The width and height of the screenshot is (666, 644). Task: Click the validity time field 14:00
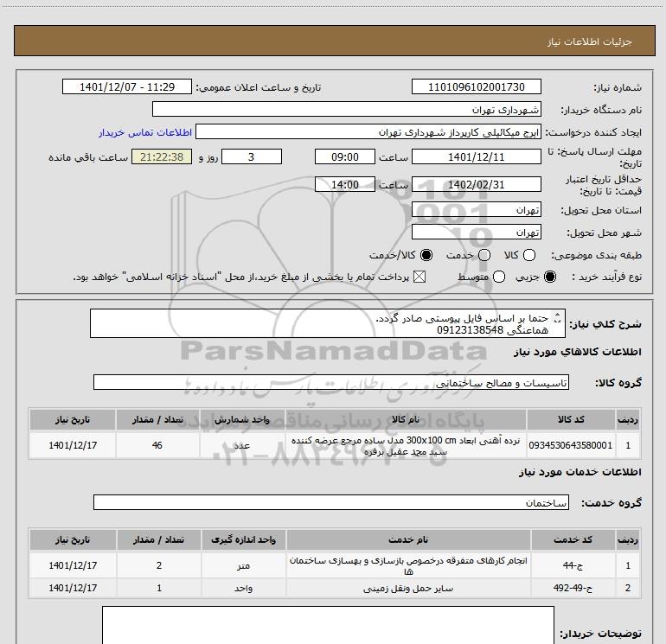(345, 184)
